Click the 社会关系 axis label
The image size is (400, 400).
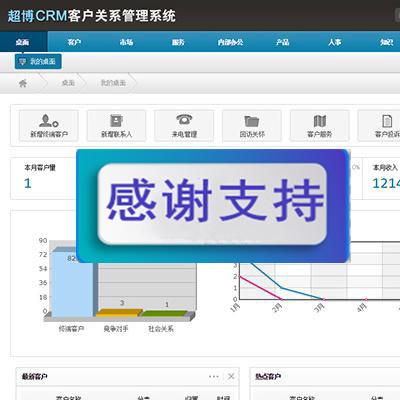pyautogui.click(x=161, y=329)
